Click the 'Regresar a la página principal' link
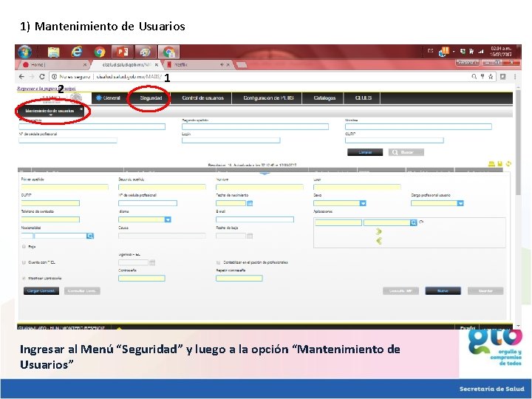The width and height of the screenshot is (532, 399). [46, 88]
